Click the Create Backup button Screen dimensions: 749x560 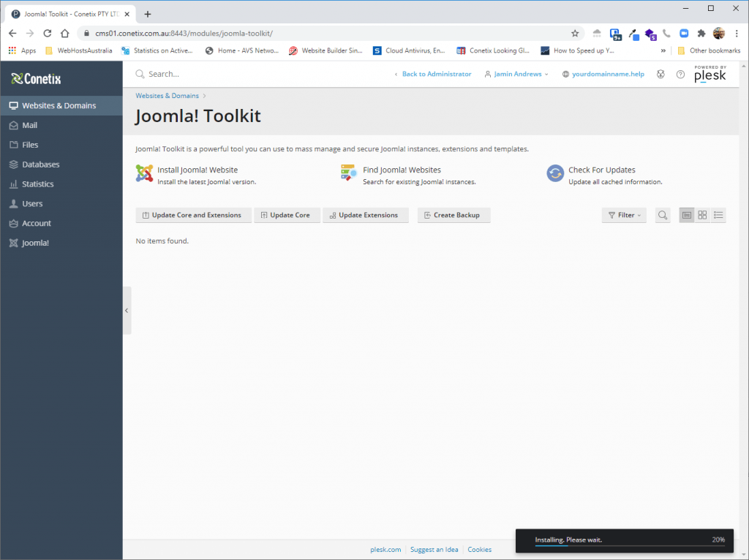tap(453, 215)
